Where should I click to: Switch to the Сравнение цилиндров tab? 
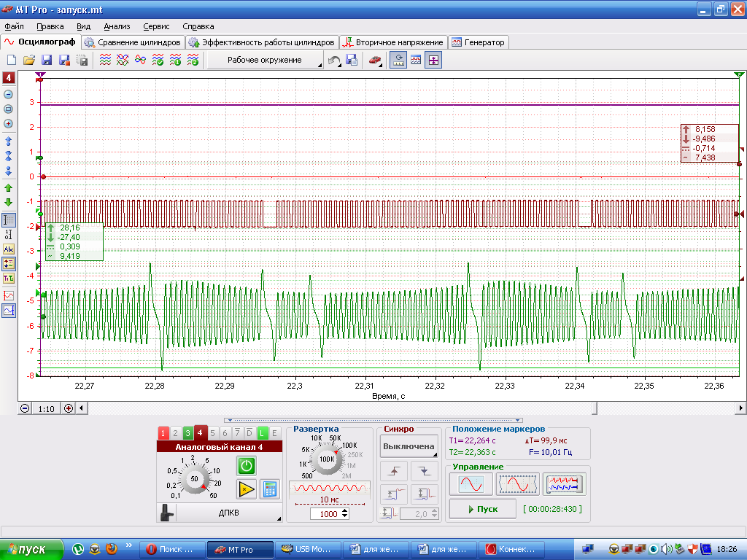[x=134, y=42]
